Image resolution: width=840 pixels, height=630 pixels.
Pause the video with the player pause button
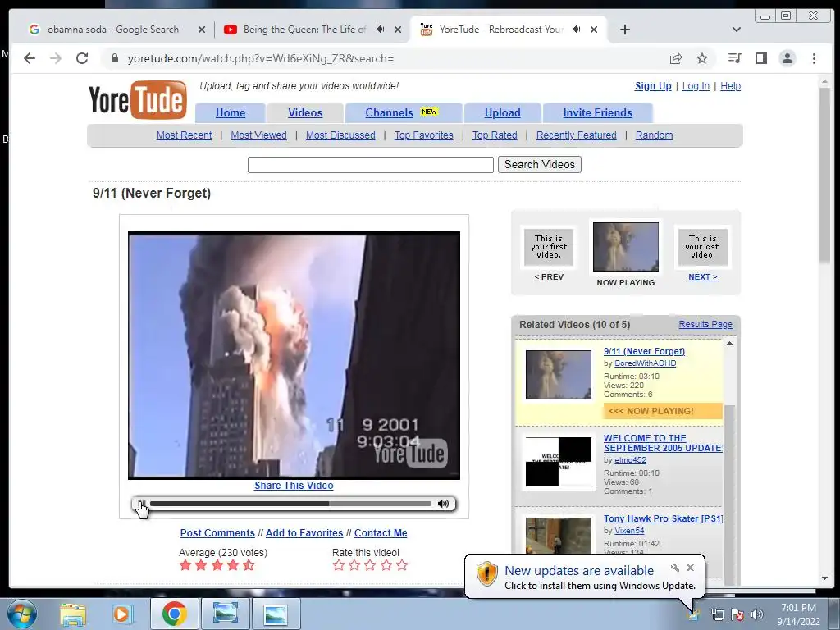click(141, 504)
